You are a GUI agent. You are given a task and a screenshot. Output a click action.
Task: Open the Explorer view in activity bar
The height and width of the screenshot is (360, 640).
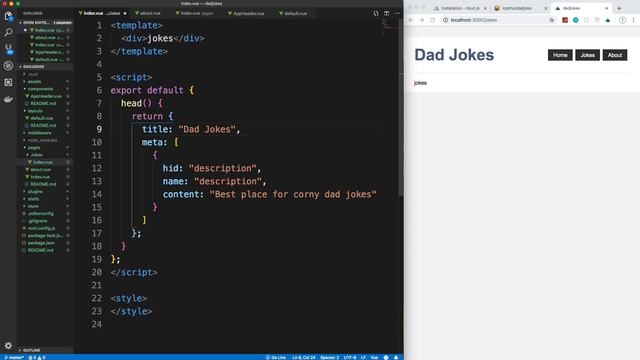click(8, 16)
